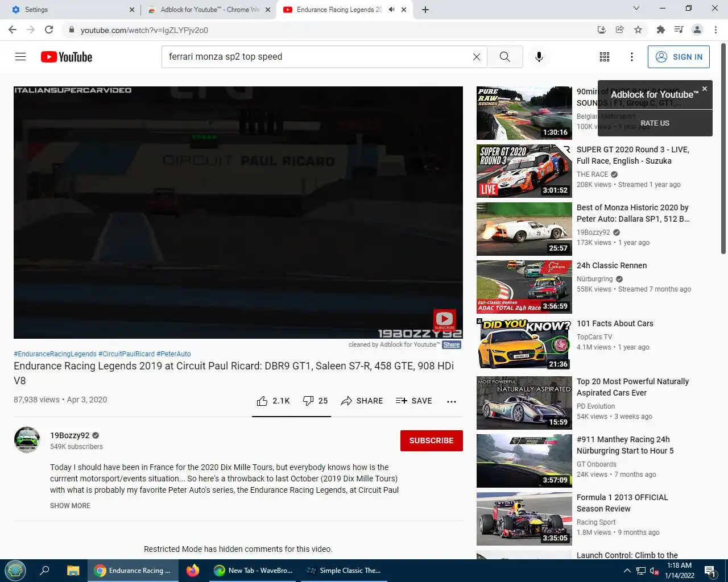This screenshot has width=728, height=582.
Task: Launch Firefox from taskbar
Action: click(x=193, y=571)
